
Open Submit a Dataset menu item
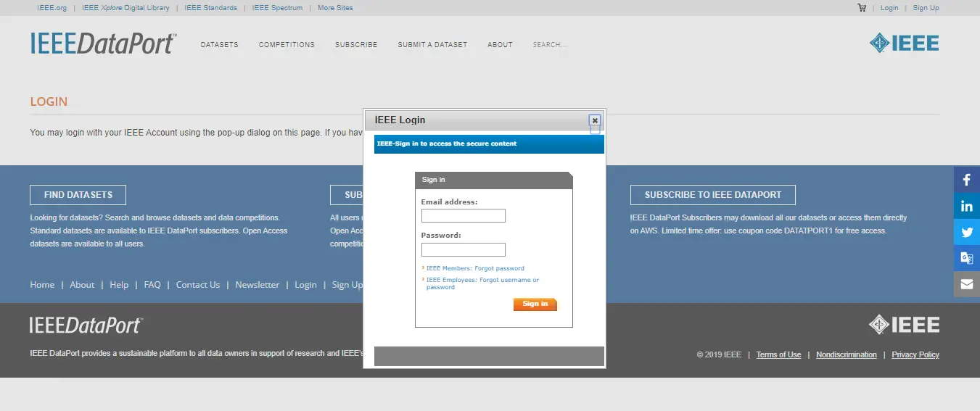[432, 45]
